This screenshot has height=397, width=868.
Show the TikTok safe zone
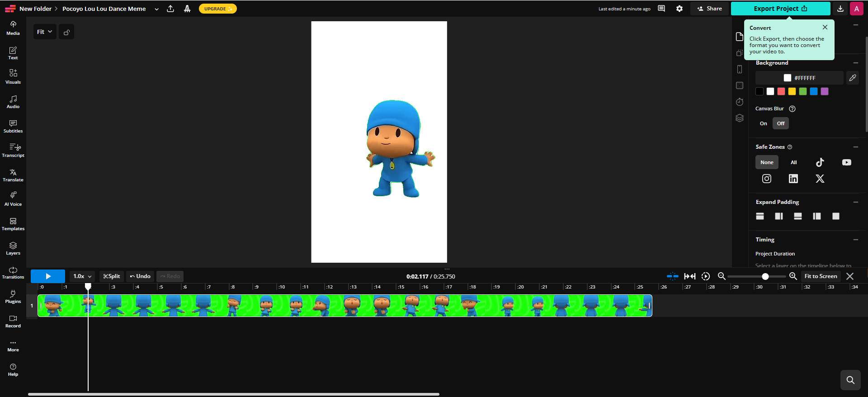(x=820, y=162)
